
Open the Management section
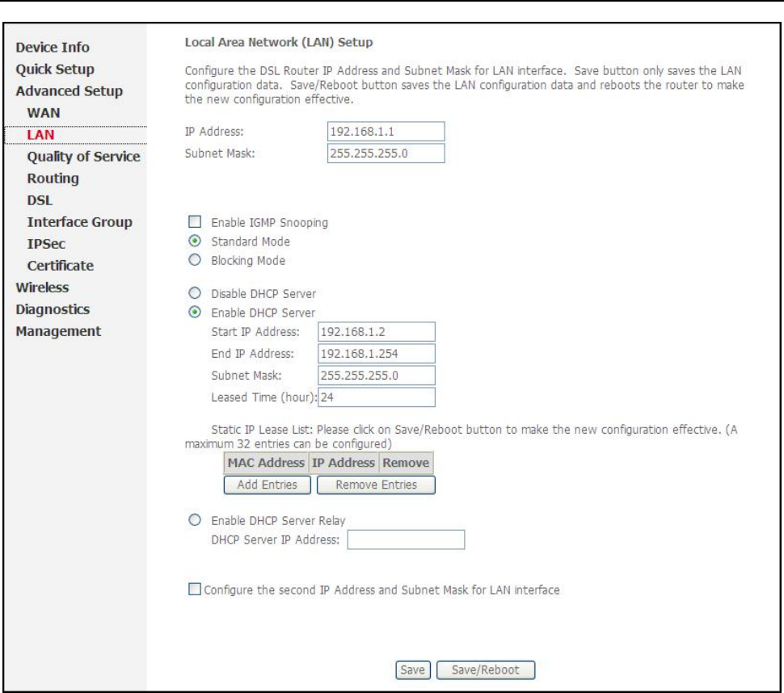[58, 331]
